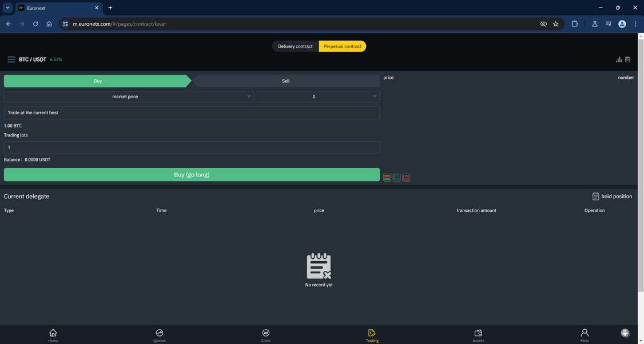
Task: Toggle the green buy-only order book view
Action: (x=396, y=177)
